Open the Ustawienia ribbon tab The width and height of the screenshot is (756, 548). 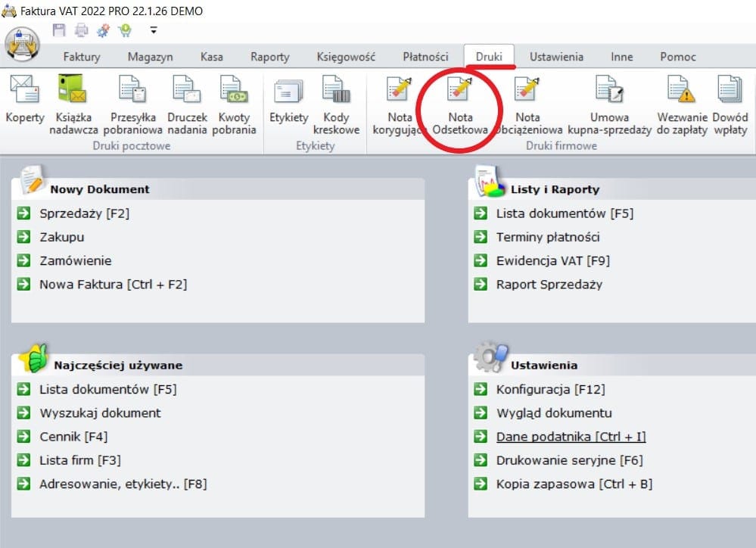(556, 57)
